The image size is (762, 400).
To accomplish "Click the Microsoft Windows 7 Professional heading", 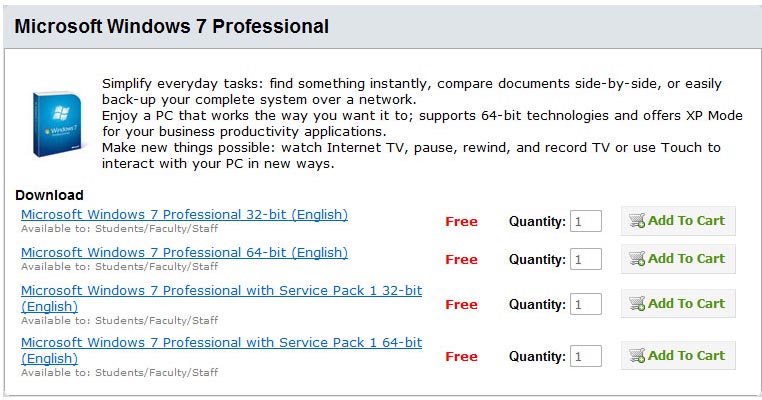I will coord(171,27).
